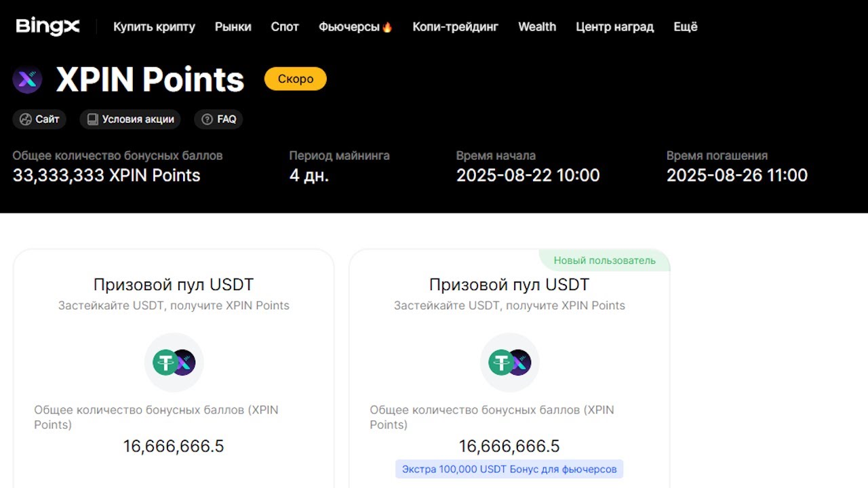
Task: Click the 16,666,666.5 value in first card
Action: (174, 446)
